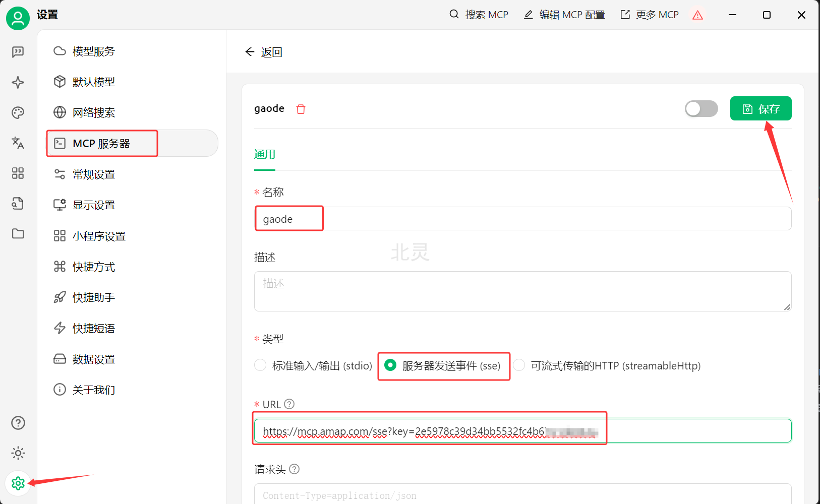Open the help question mark icon

coord(18,423)
